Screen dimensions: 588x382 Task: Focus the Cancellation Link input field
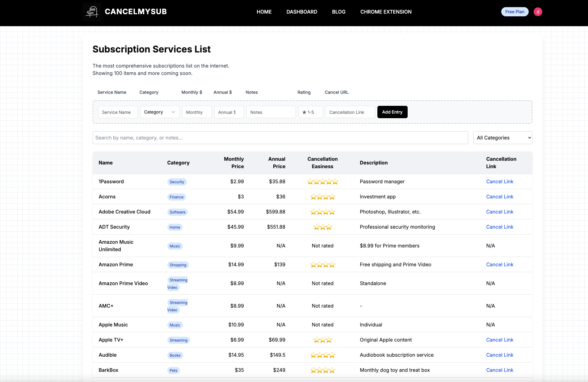[350, 112]
